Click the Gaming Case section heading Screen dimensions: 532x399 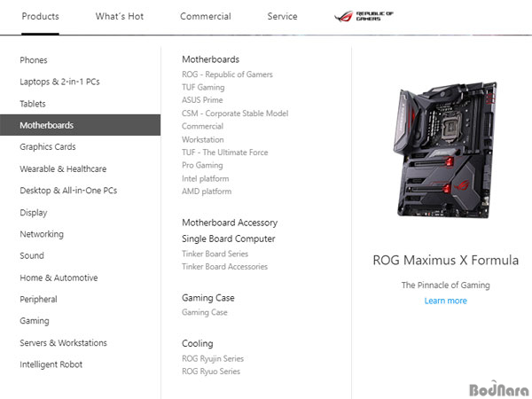[208, 298]
